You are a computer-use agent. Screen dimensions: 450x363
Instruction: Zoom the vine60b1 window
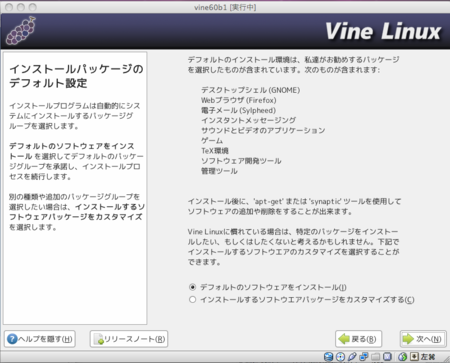coord(32,7)
